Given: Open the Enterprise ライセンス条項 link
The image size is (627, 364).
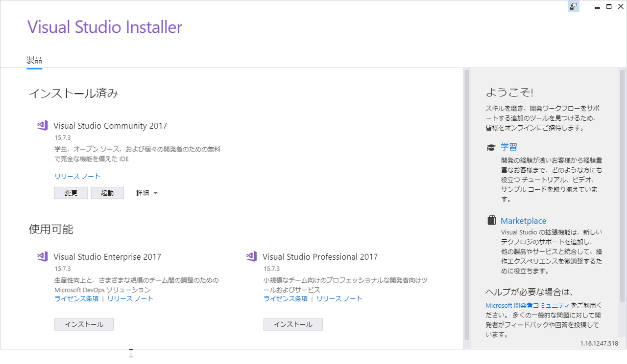Looking at the screenshot, I should pyautogui.click(x=76, y=298).
